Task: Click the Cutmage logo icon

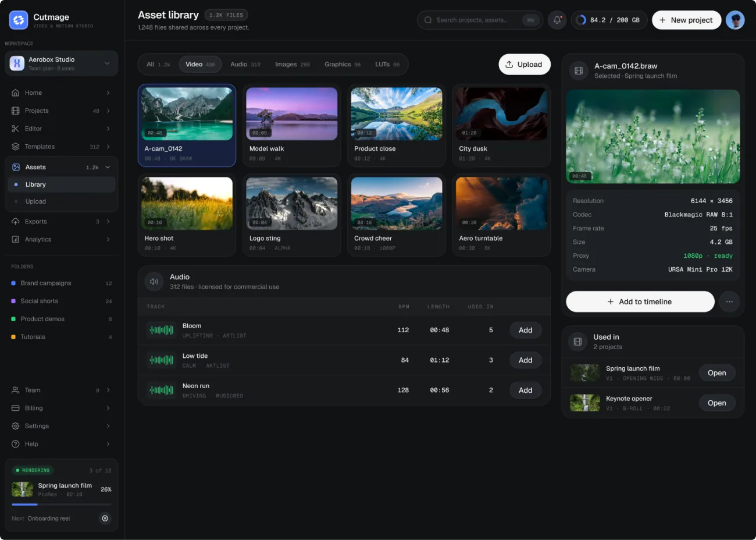Action: click(19, 20)
